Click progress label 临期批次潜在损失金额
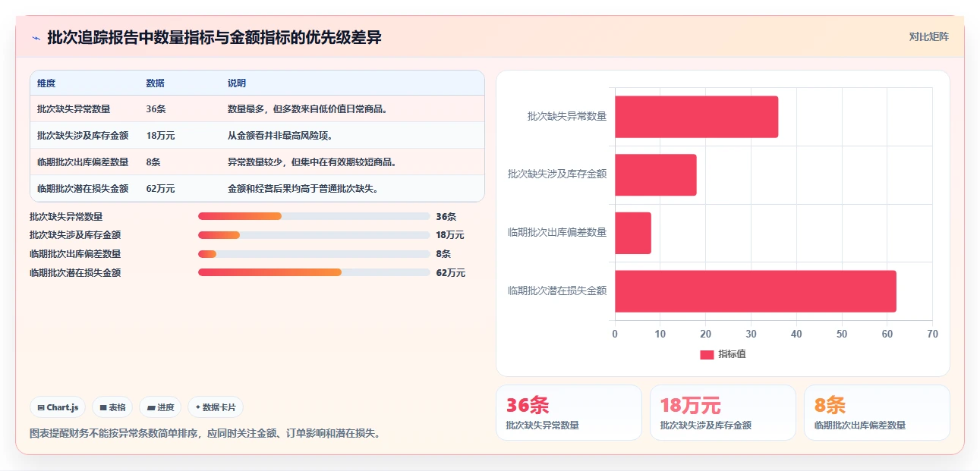 (75, 273)
